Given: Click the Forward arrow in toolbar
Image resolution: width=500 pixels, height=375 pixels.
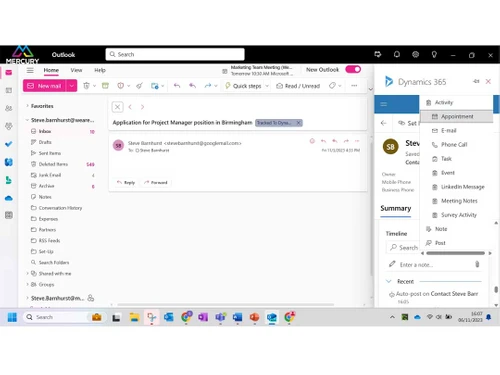Looking at the screenshot, I should tap(208, 86).
